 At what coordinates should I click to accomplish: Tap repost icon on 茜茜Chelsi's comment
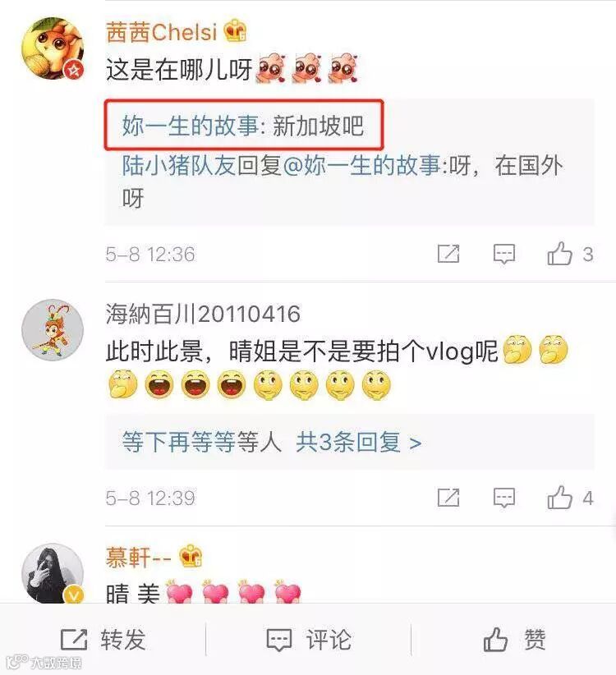(448, 254)
